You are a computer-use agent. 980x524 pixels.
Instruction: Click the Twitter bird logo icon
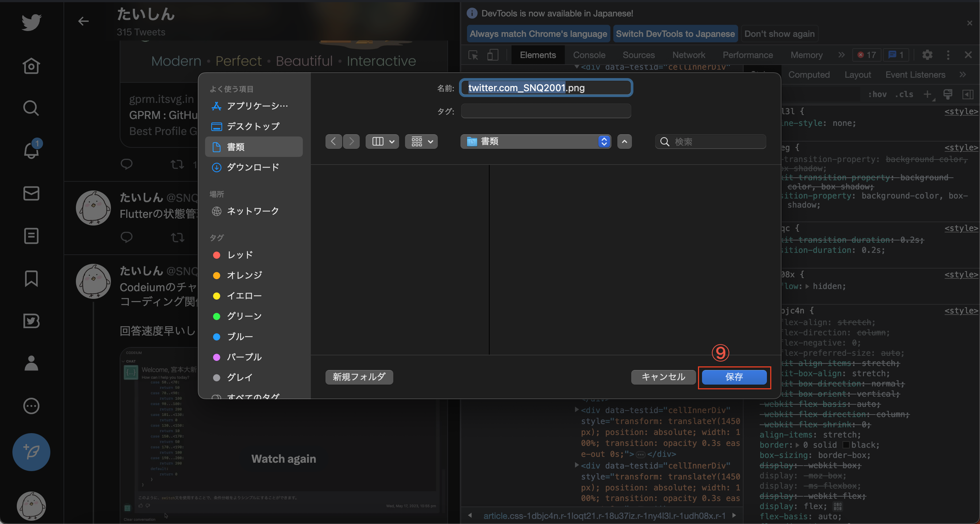(x=31, y=23)
